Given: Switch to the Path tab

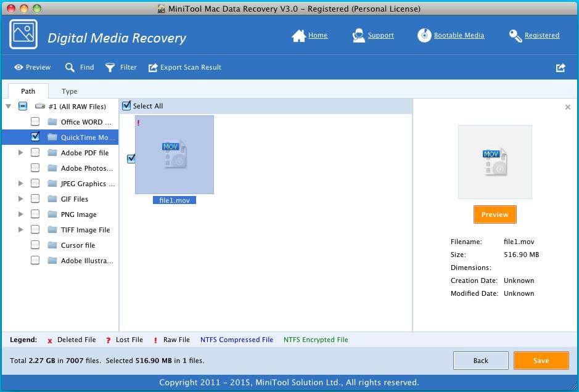Looking at the screenshot, I should coord(28,91).
